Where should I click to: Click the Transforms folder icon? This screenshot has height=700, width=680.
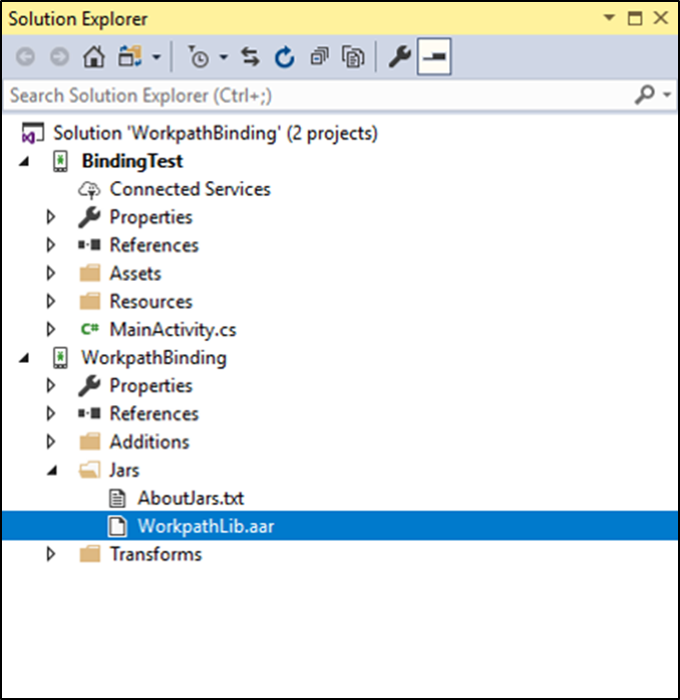[x=90, y=554]
